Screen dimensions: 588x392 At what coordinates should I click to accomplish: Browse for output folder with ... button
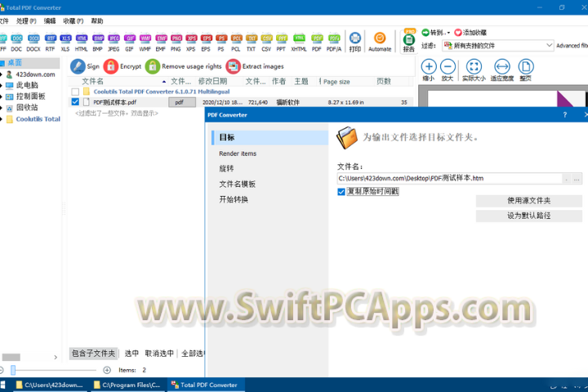pyautogui.click(x=577, y=179)
